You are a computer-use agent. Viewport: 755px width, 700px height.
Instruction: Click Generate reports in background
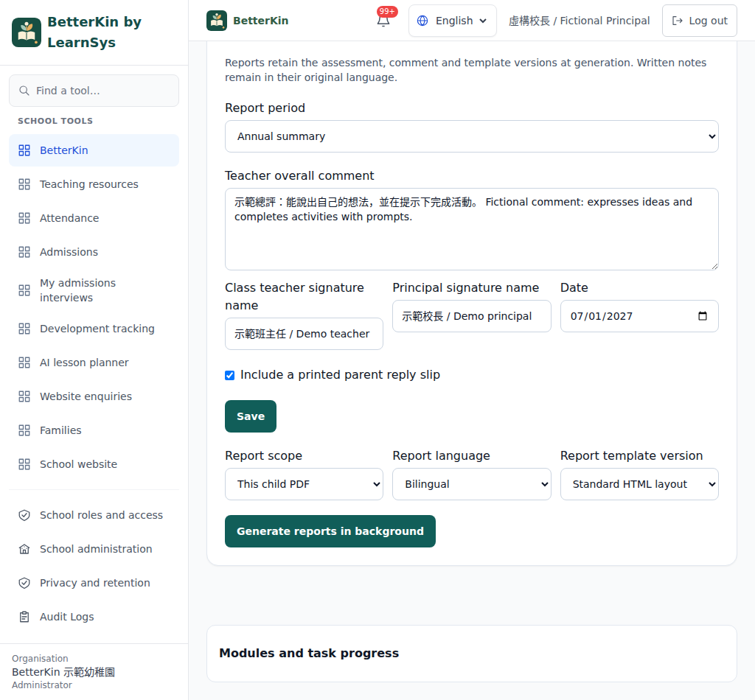[x=330, y=531]
